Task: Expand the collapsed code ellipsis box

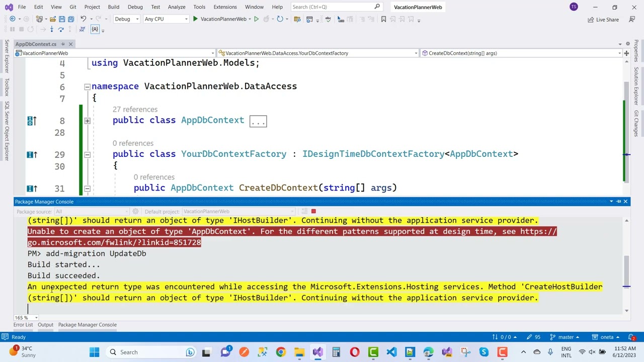Action: pyautogui.click(x=258, y=121)
